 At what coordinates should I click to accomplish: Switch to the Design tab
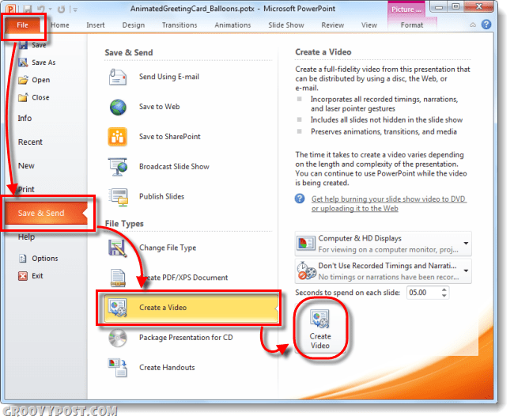134,25
